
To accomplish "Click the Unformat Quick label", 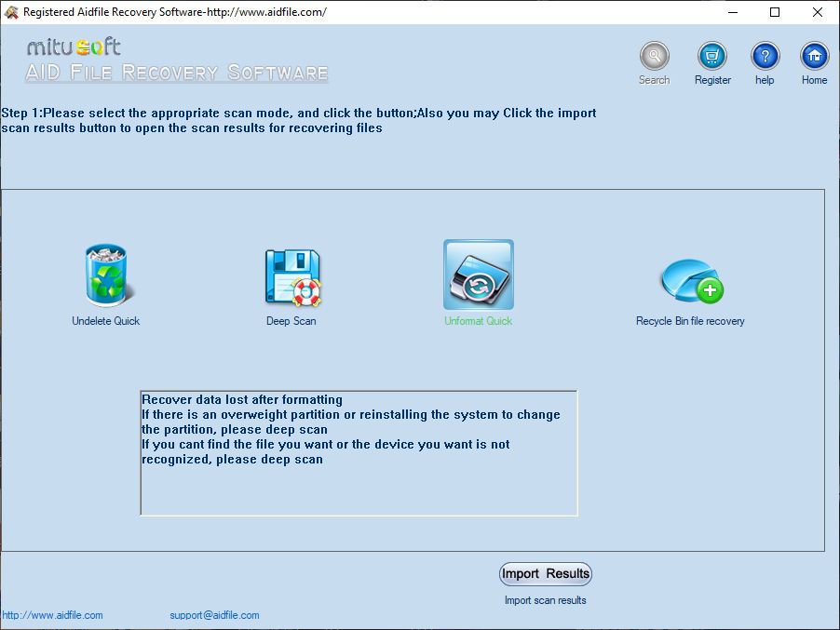I will point(479,321).
